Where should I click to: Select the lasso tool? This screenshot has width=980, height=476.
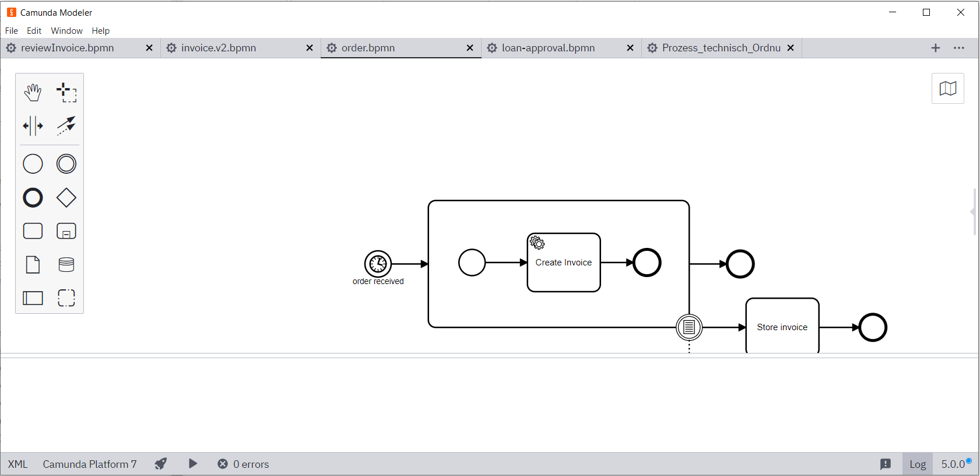66,92
